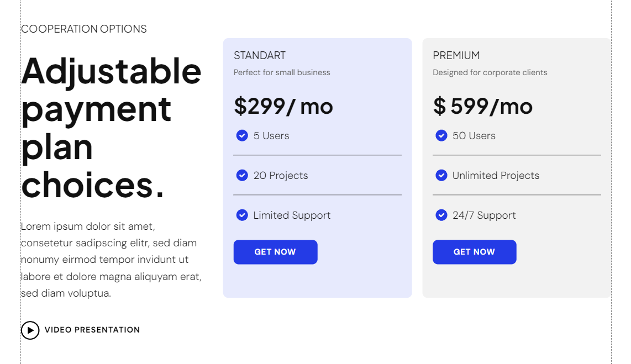631x364 pixels.
Task: Click checkmark icon beside 20 Projects
Action: pos(242,175)
